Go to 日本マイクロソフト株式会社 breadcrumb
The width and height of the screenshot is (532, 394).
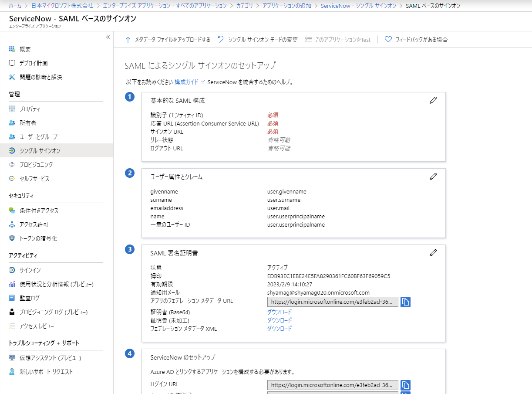click(x=62, y=6)
